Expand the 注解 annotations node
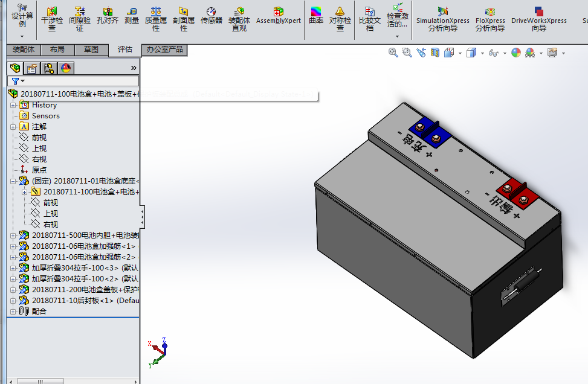Viewport: 588px width, 384px height. tap(13, 127)
